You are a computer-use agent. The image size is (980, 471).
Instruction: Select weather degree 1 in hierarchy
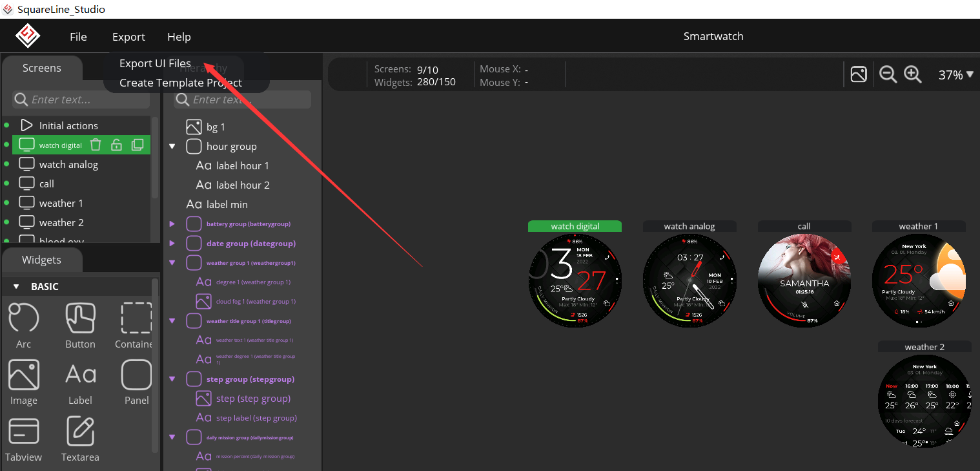[x=245, y=359]
